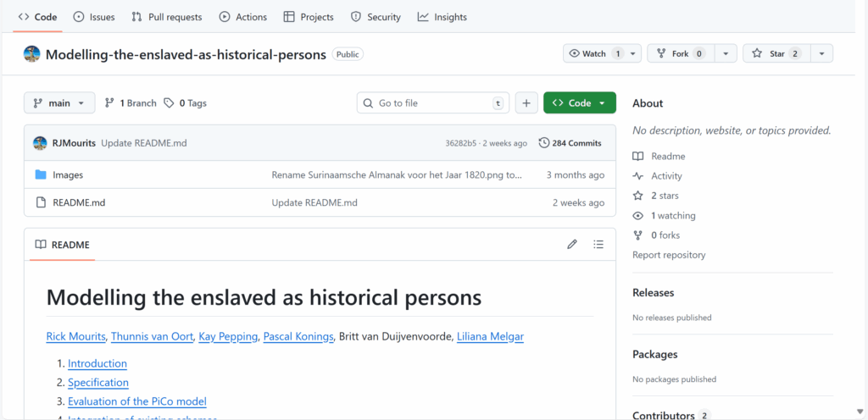
Task: Click the RJMourits avatar in commit row
Action: (40, 143)
